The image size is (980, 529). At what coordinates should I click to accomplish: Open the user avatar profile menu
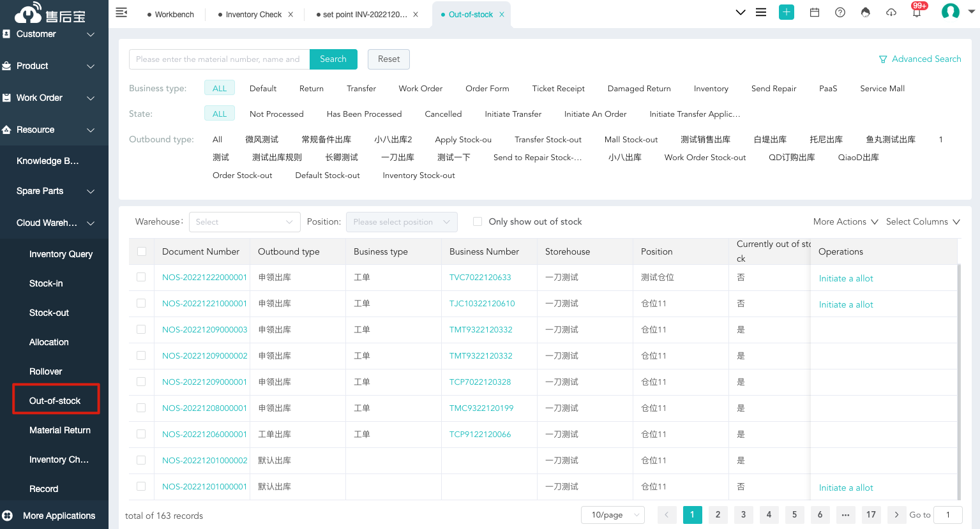click(951, 11)
